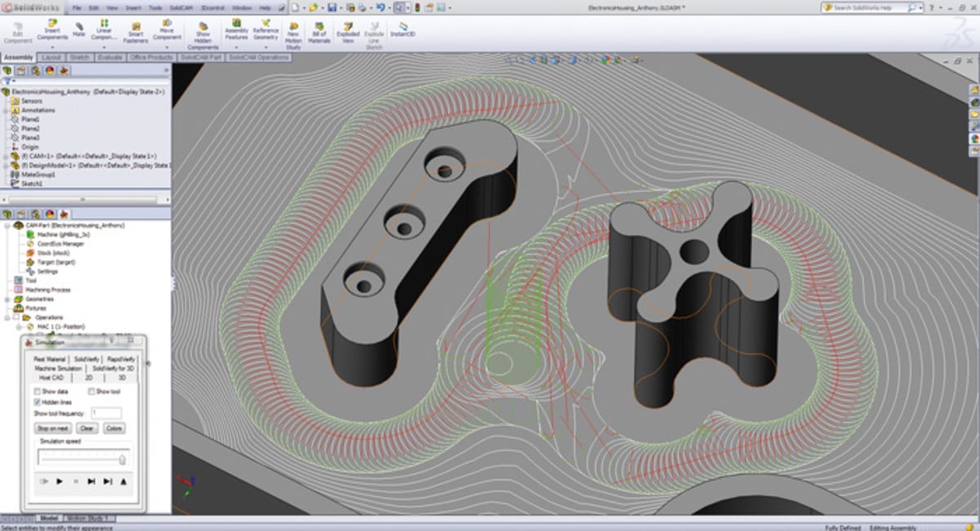Switch to the SolidCAM Operations tab
This screenshot has height=531, width=980.
click(x=258, y=58)
